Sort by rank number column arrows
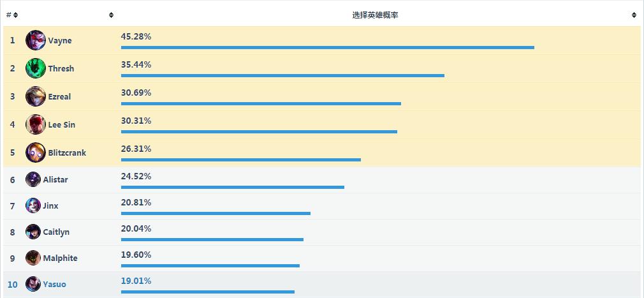 15,15
